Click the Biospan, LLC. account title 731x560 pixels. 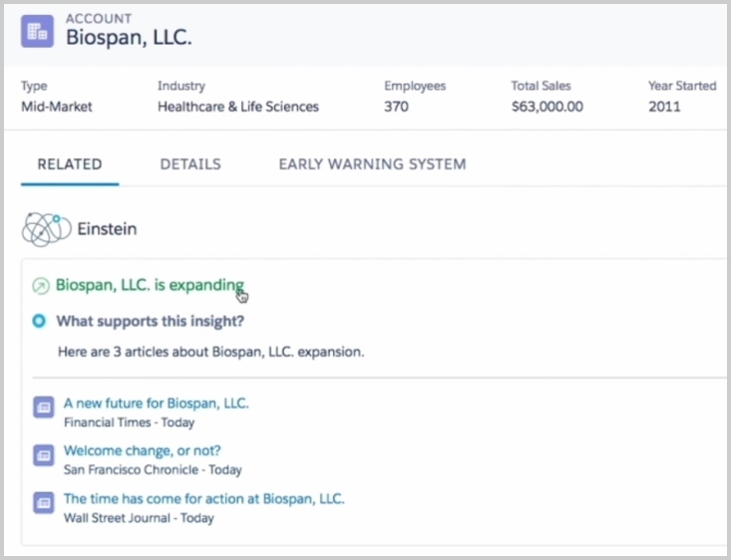click(129, 38)
